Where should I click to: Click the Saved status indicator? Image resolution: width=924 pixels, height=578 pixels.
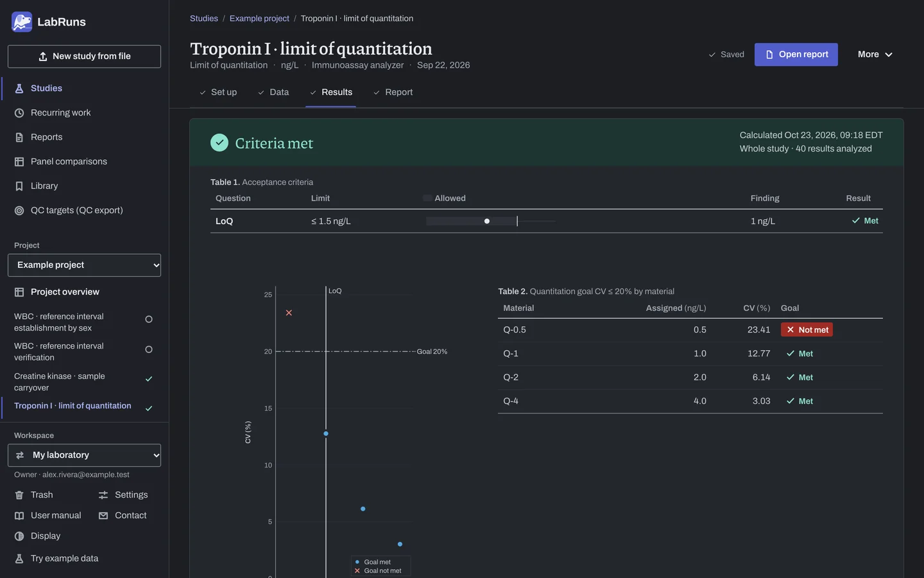point(726,55)
